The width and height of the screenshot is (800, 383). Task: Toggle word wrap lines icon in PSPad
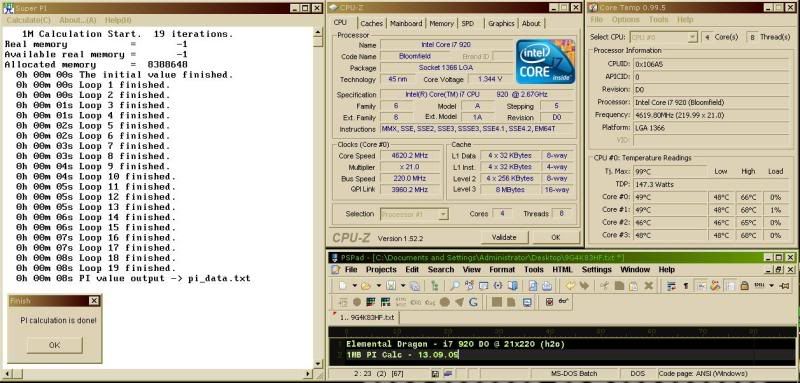(x=671, y=286)
